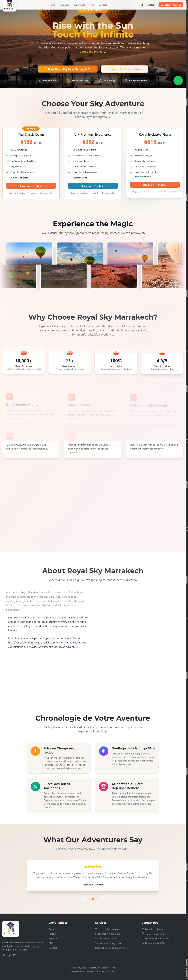Go to Home in the navigation
The height and width of the screenshot is (980, 188).
coord(52,5)
